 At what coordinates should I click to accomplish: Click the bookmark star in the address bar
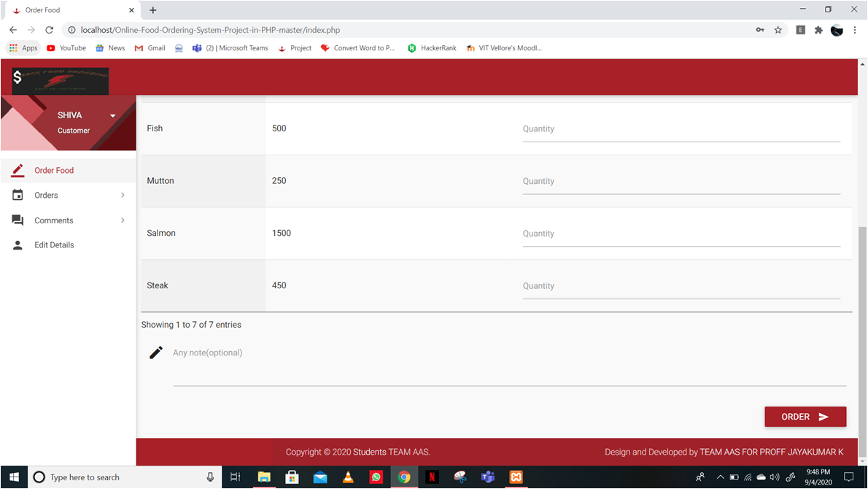(778, 30)
